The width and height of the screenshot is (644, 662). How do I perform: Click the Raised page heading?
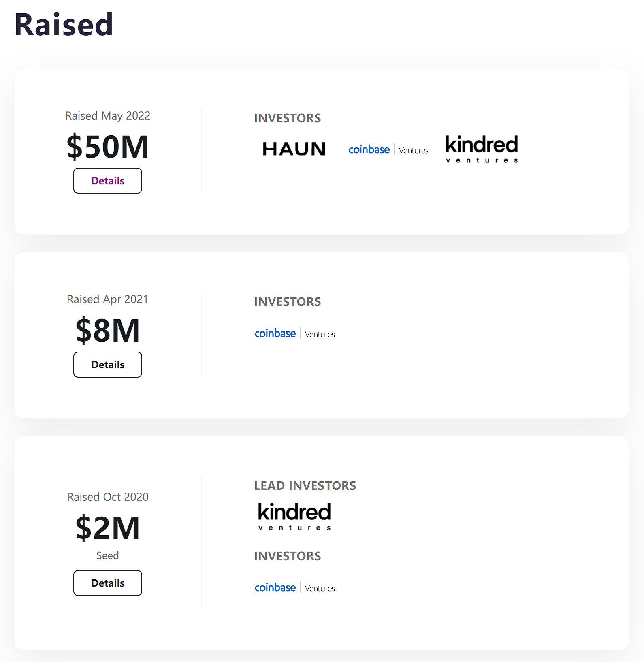64,25
